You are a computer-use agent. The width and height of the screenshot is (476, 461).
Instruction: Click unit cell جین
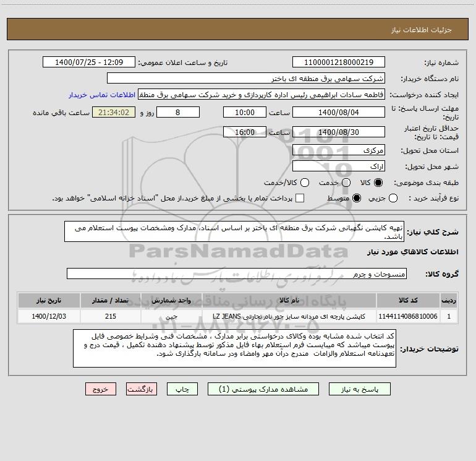(x=171, y=316)
